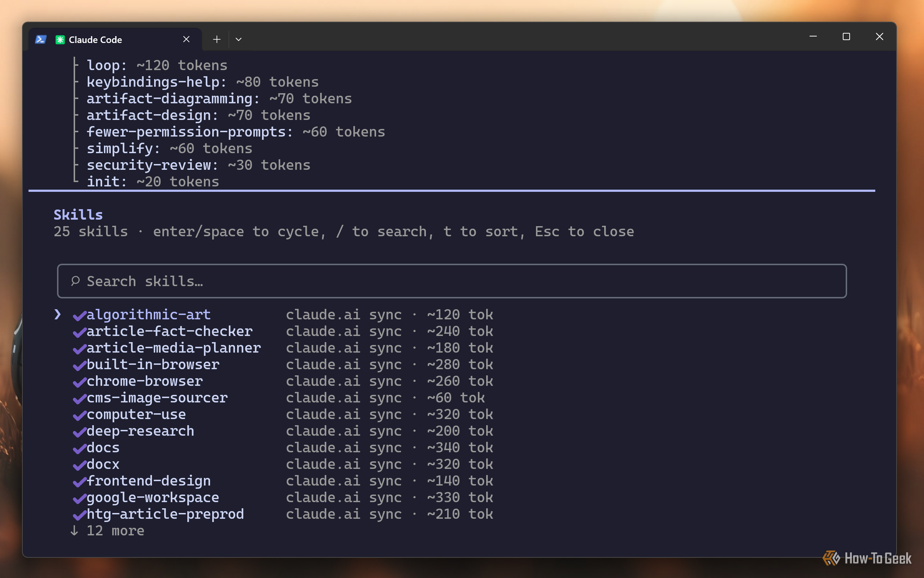924x578 pixels.
Task: Toggle the article-fact-checker checkmark
Action: [x=79, y=332]
